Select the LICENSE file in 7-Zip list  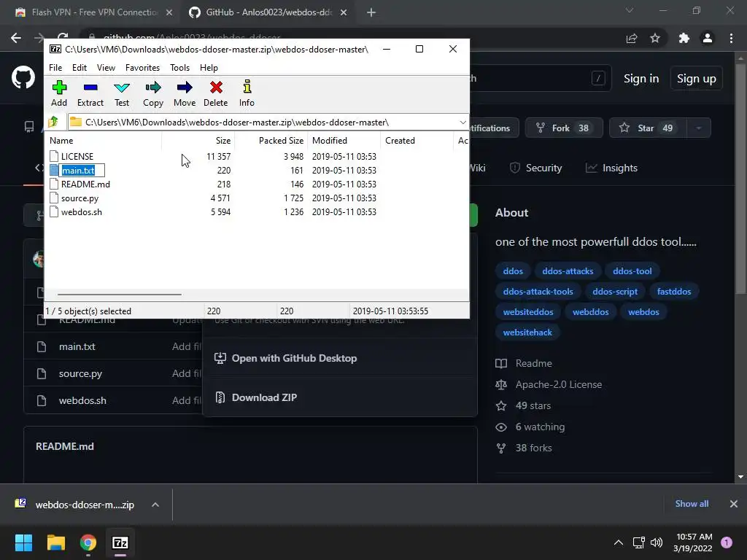tap(77, 156)
